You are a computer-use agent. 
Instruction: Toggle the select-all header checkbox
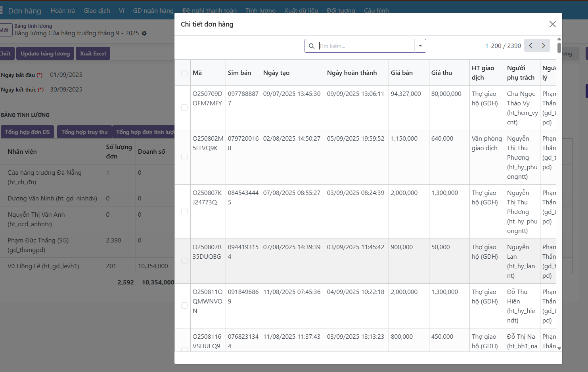tap(184, 73)
